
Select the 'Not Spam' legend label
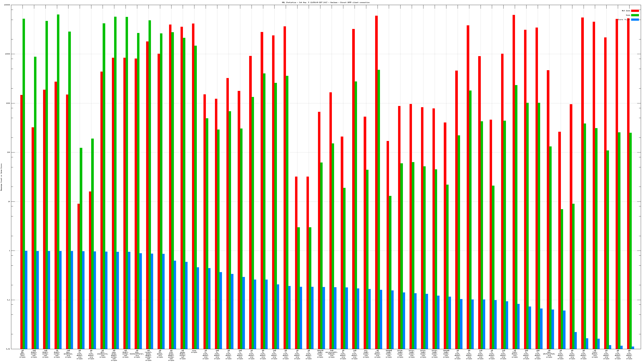pyautogui.click(x=626, y=11)
